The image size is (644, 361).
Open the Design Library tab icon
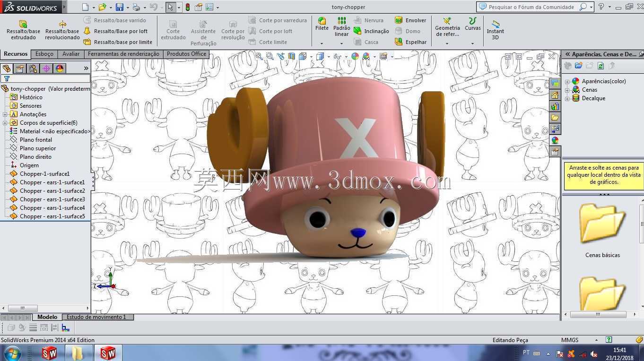pyautogui.click(x=555, y=106)
